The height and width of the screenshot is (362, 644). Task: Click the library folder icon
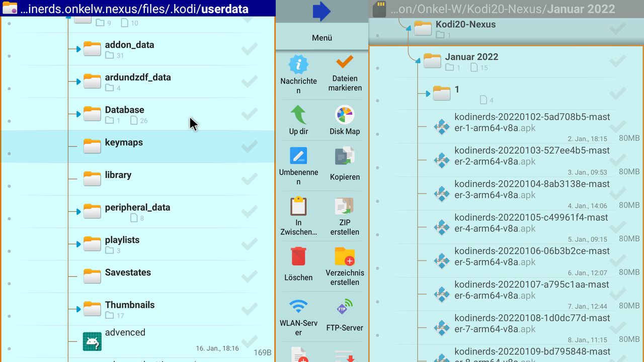point(92,179)
